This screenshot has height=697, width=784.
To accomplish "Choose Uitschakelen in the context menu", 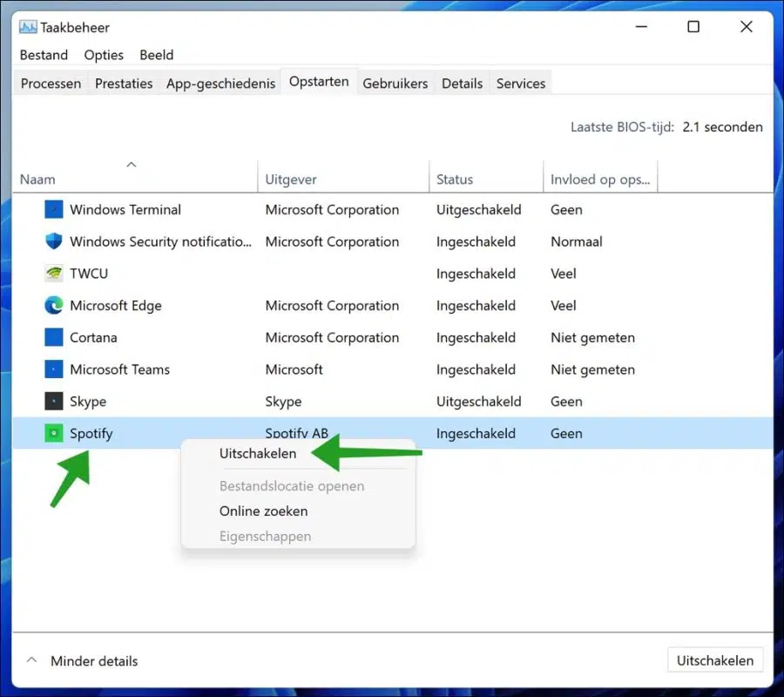I will (258, 454).
